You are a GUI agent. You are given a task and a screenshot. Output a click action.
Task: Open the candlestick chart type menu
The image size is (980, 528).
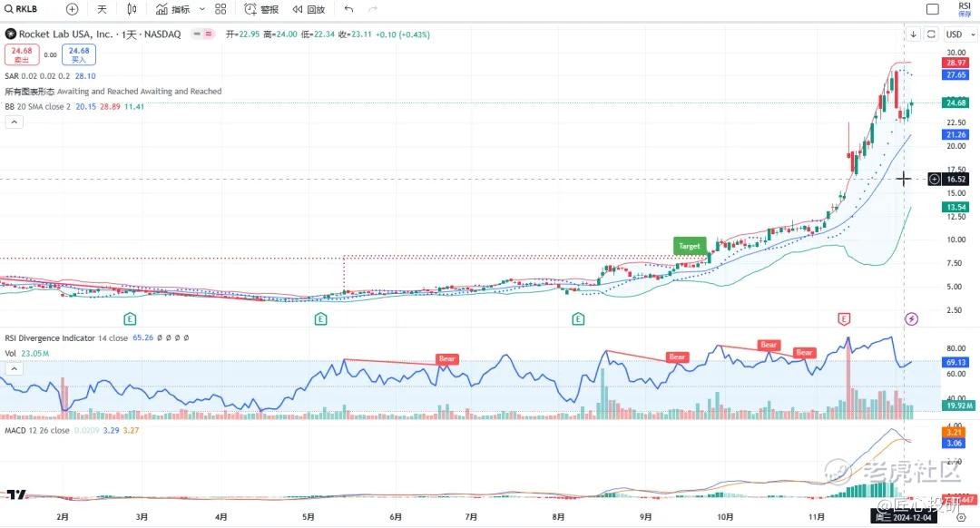(x=132, y=9)
